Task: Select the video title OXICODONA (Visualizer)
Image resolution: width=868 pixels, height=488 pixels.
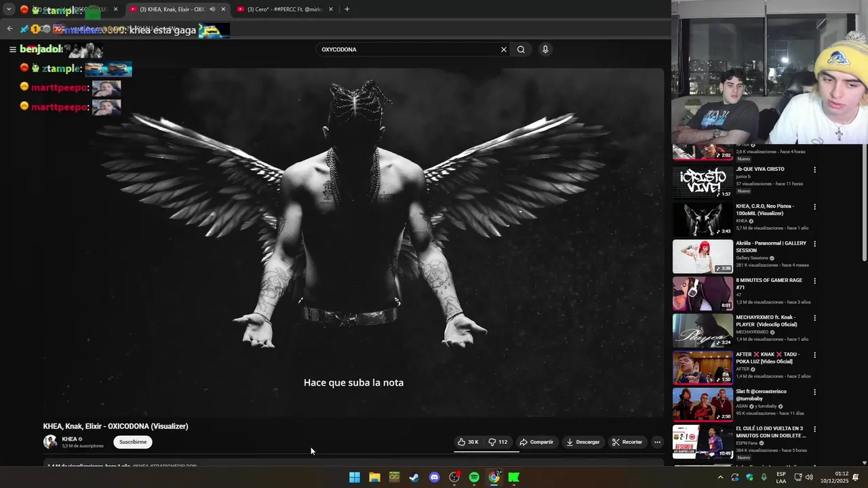Action: tap(115, 426)
